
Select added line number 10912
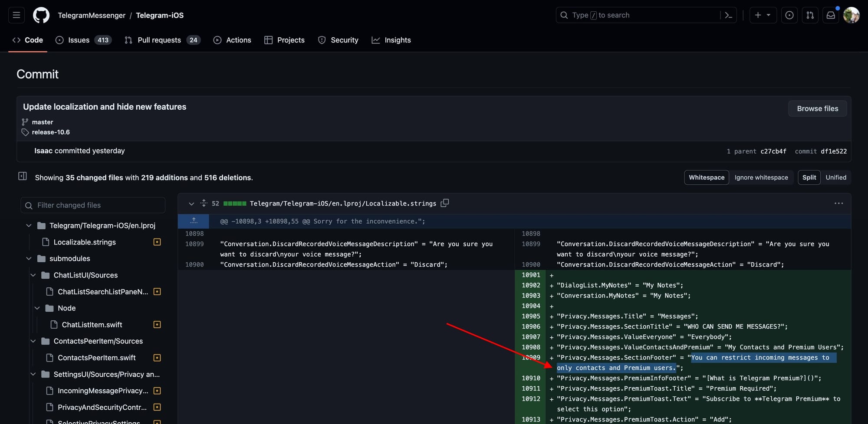coord(531,399)
